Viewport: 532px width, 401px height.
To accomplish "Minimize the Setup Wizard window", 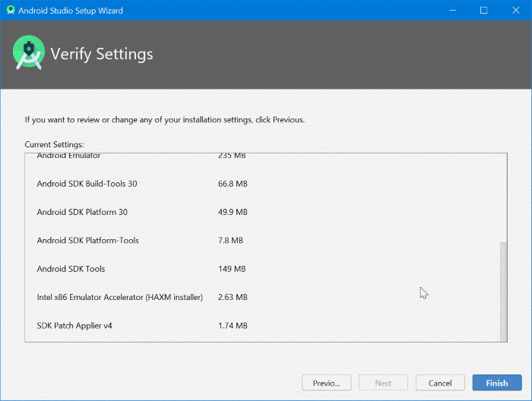I will [x=453, y=10].
